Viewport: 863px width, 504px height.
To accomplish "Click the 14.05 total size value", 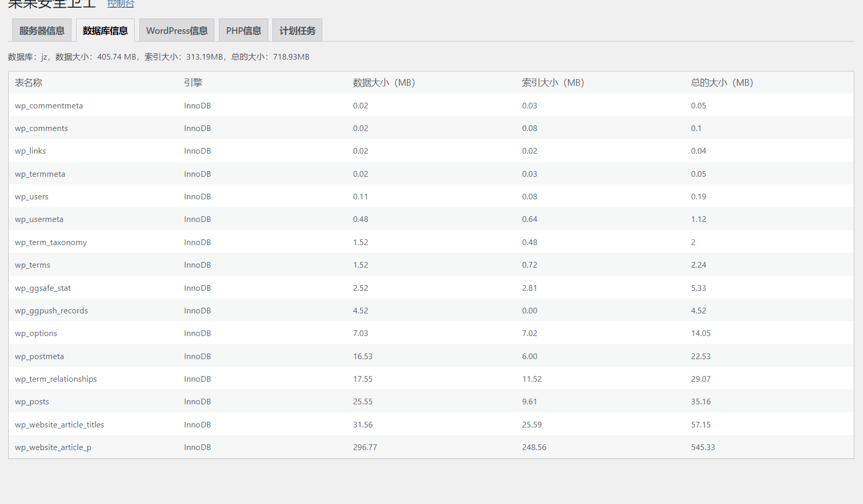I will (x=701, y=333).
